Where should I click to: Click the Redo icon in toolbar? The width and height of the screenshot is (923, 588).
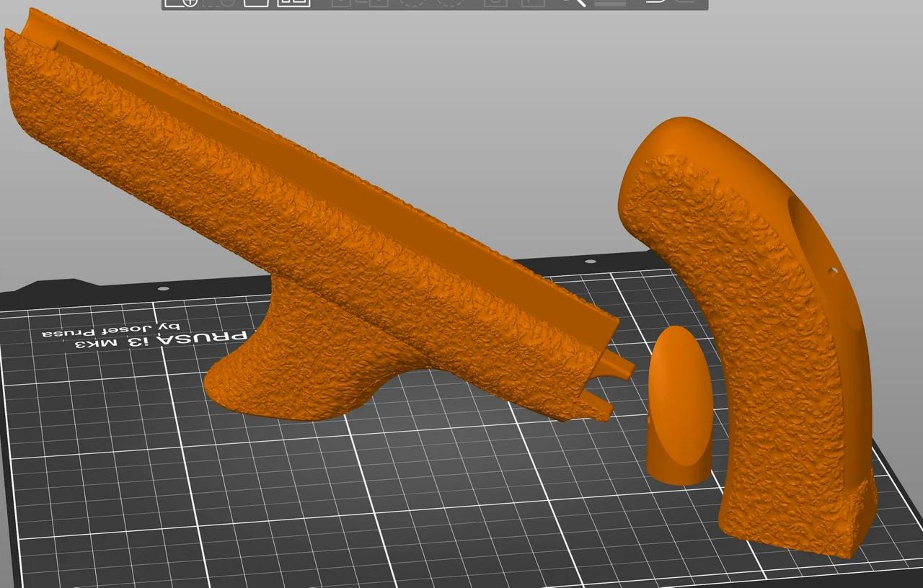(686, 2)
